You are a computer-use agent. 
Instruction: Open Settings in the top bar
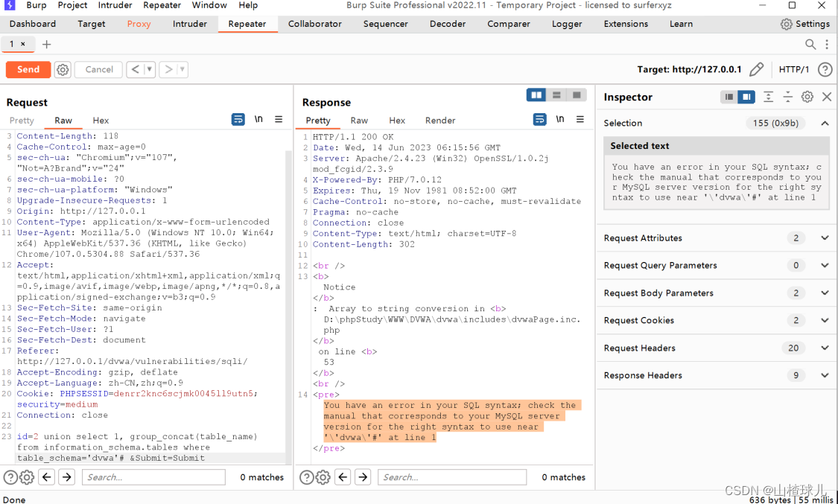(x=805, y=24)
